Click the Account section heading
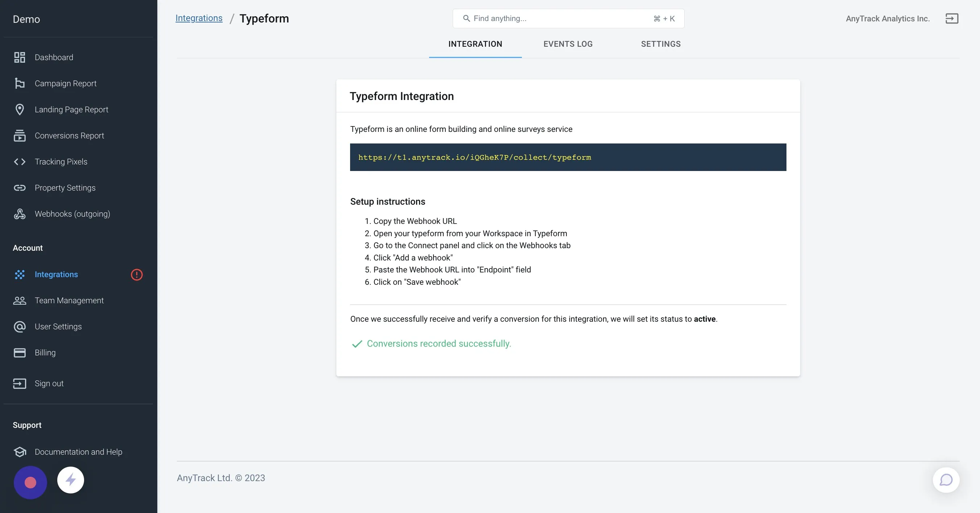 coord(28,248)
